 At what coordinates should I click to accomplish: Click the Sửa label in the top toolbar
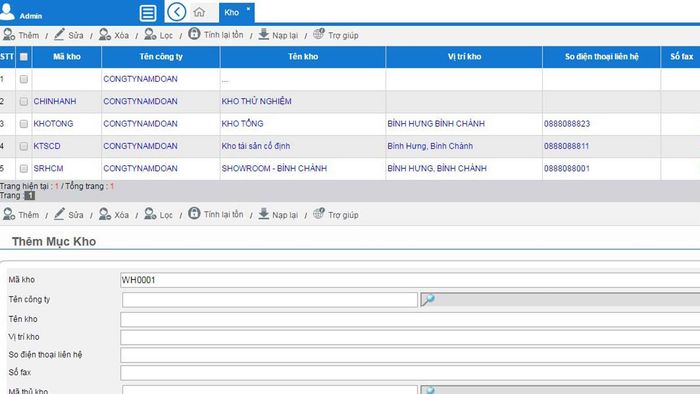(x=75, y=35)
